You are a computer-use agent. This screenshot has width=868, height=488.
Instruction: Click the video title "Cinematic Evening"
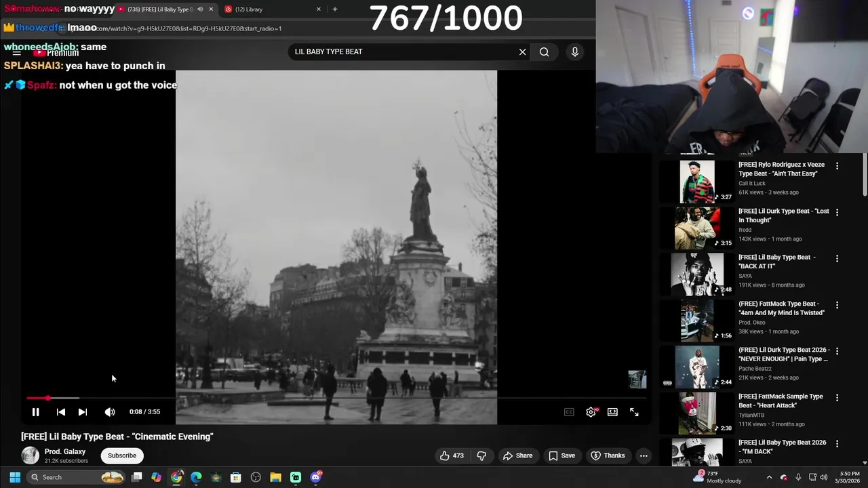tap(117, 436)
